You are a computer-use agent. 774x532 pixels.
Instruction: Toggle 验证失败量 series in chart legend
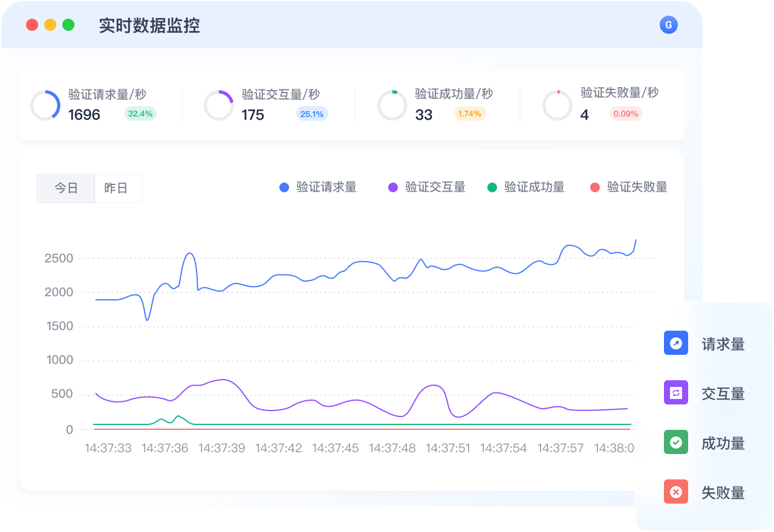tap(629, 187)
